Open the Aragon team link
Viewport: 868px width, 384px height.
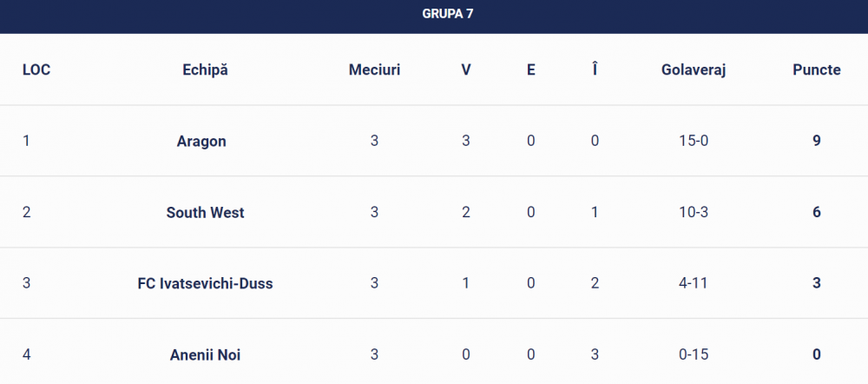[201, 142]
